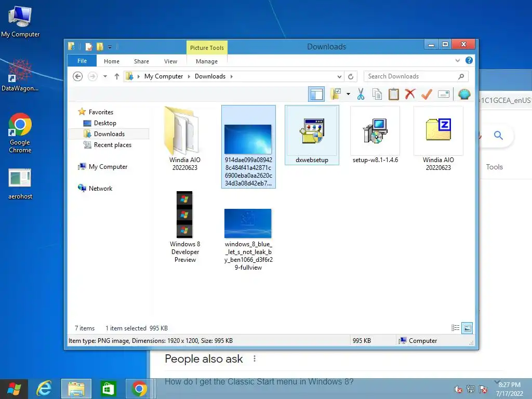Open Tools in Chrome window behind
Screen dimensions: 532x399
pos(495,167)
